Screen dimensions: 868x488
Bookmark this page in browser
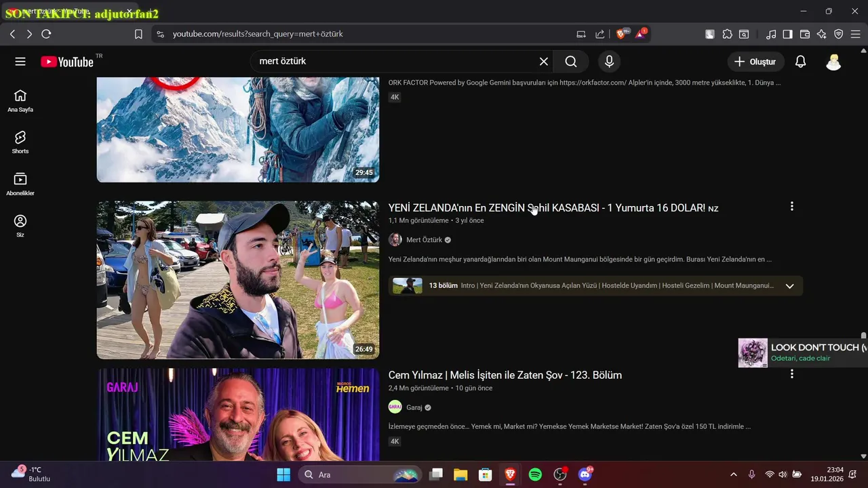[138, 34]
